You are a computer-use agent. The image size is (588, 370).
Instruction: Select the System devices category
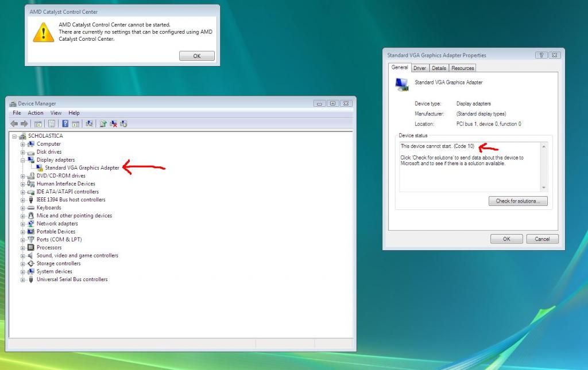[55, 271]
